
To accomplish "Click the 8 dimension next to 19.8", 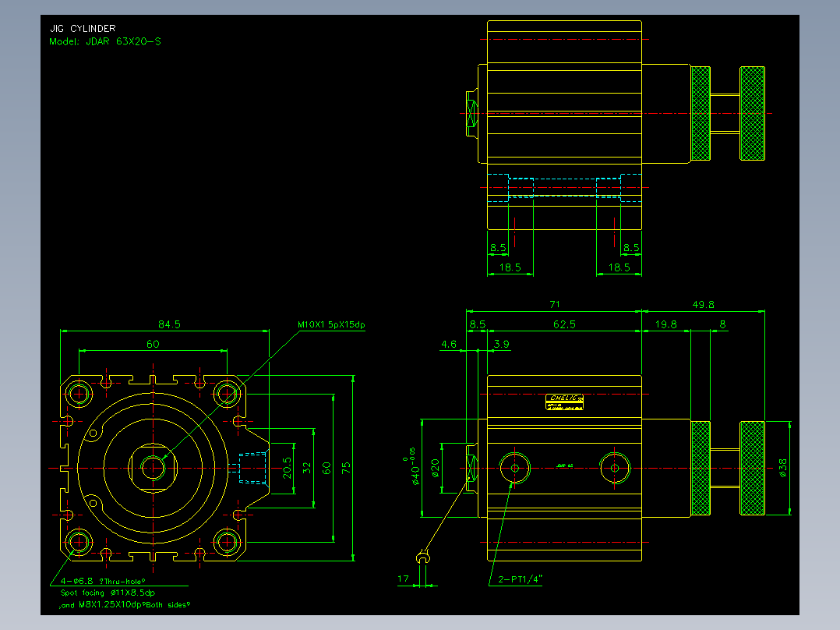I will click(722, 324).
